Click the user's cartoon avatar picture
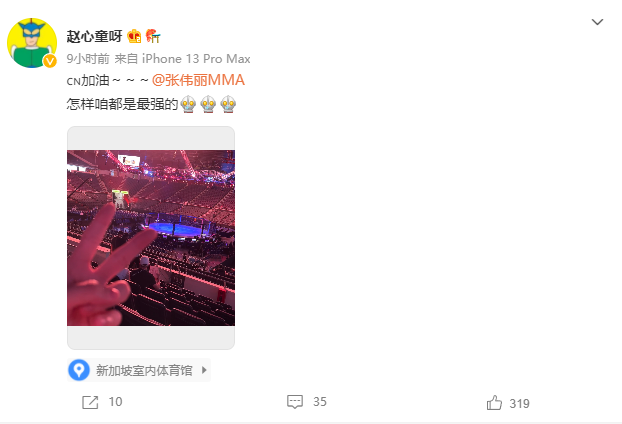Image resolution: width=622 pixels, height=424 pixels. (x=32, y=43)
